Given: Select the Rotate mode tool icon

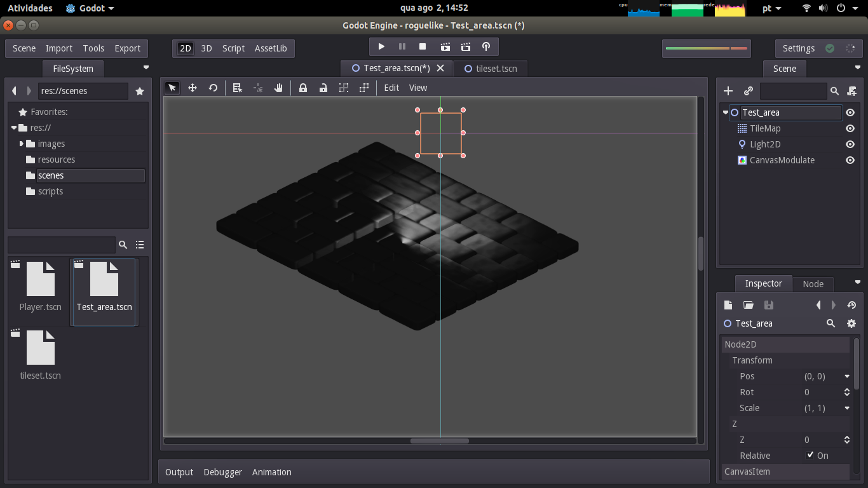Looking at the screenshot, I should pyautogui.click(x=213, y=88).
